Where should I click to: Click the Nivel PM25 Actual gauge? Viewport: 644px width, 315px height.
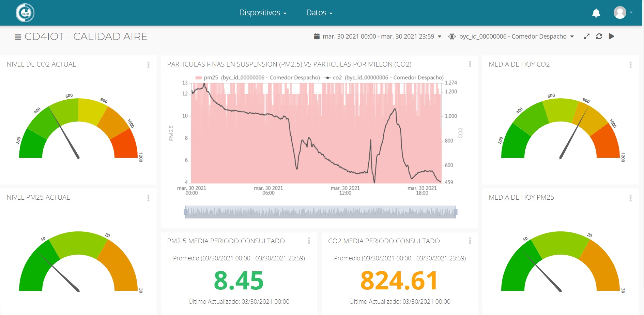[78, 262]
